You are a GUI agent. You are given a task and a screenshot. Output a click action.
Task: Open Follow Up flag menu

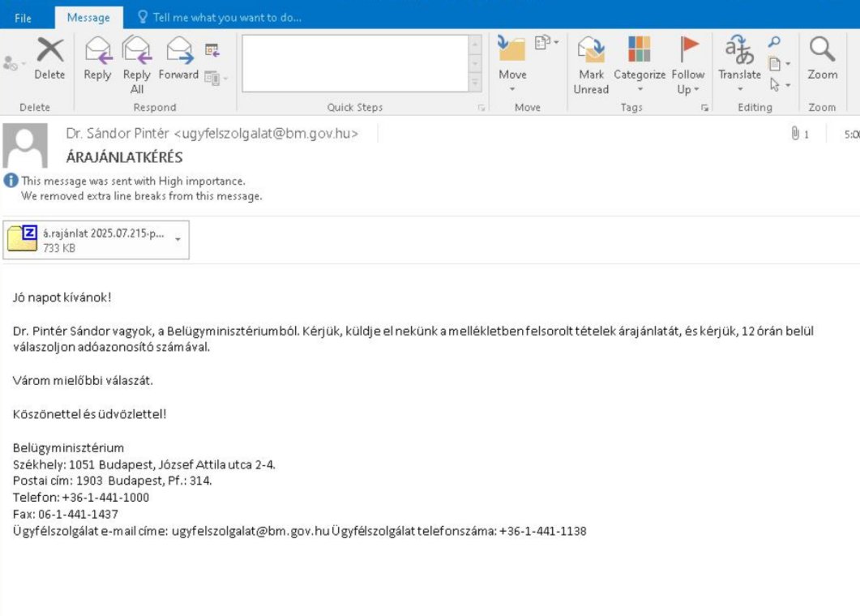688,66
